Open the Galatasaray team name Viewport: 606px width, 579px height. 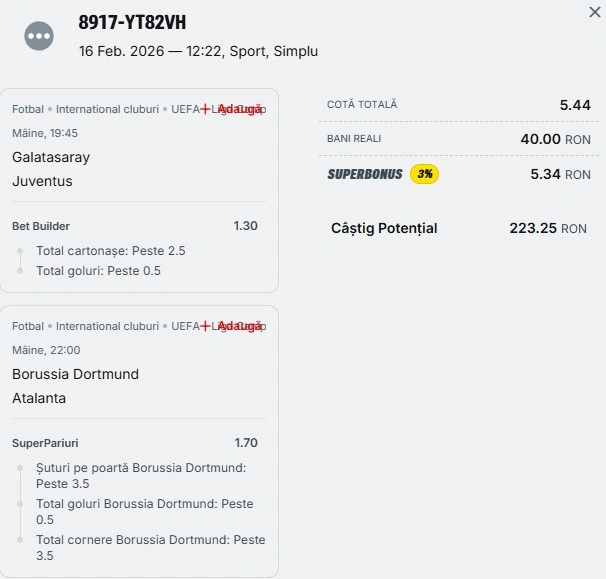click(x=51, y=157)
